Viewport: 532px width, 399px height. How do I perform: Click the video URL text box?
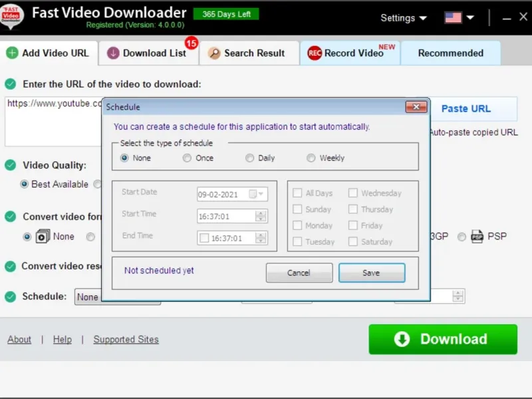(54, 122)
